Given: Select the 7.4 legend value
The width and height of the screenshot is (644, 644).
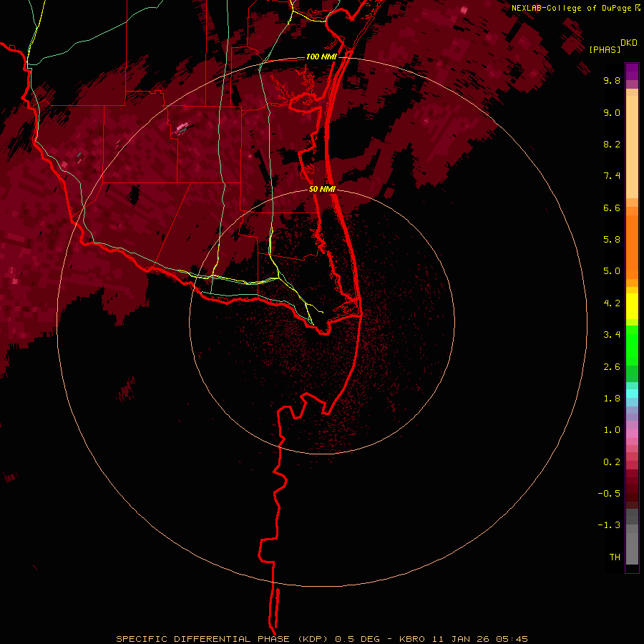Looking at the screenshot, I should [612, 176].
